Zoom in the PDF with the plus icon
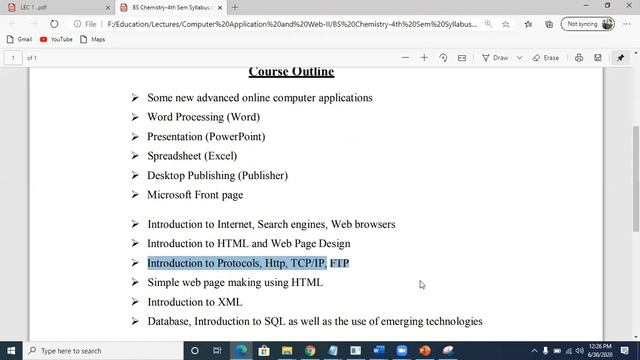The width and height of the screenshot is (640, 360). point(424,58)
